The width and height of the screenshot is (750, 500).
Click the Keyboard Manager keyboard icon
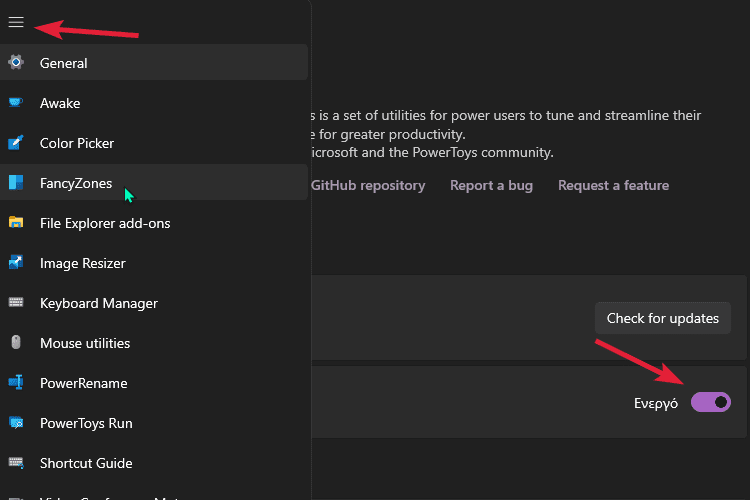coord(16,302)
